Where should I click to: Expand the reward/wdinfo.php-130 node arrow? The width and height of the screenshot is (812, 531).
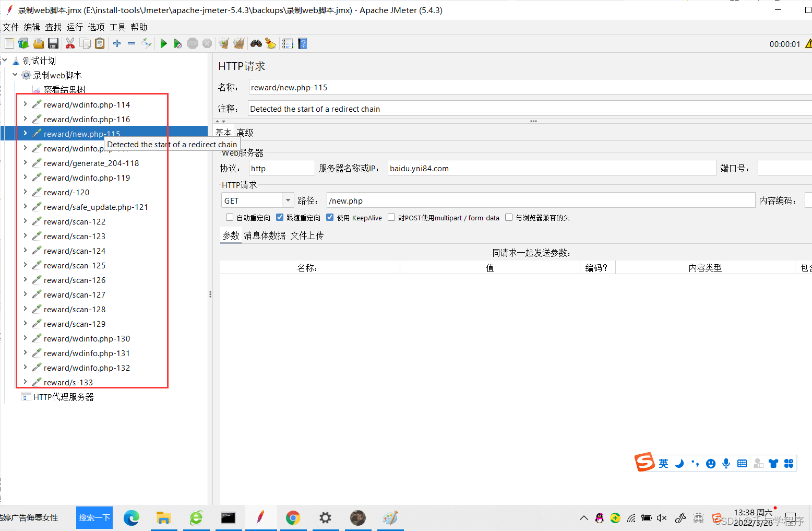25,338
